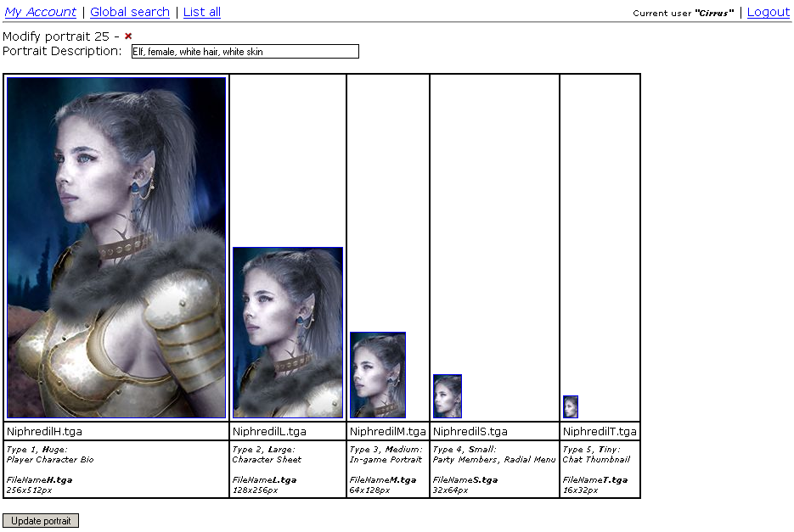Focus the Portrait Description input field
This screenshot has height=532, width=794.
click(x=245, y=51)
